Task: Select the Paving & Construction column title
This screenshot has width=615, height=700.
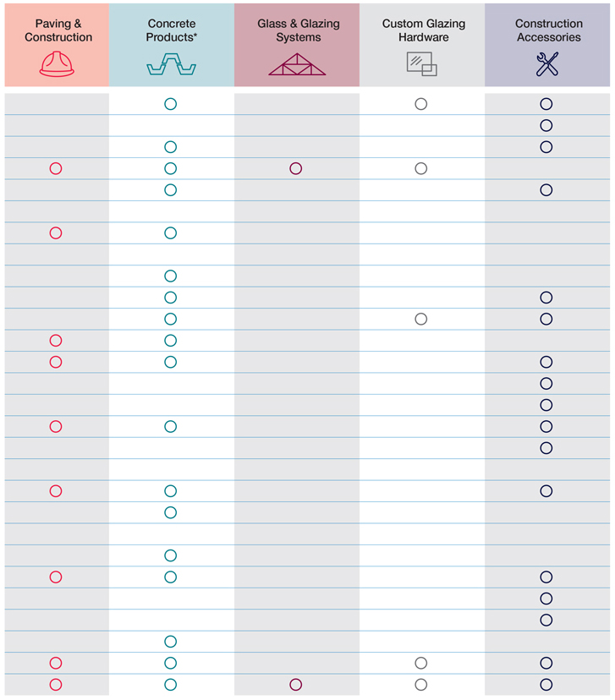Action: 58,30
